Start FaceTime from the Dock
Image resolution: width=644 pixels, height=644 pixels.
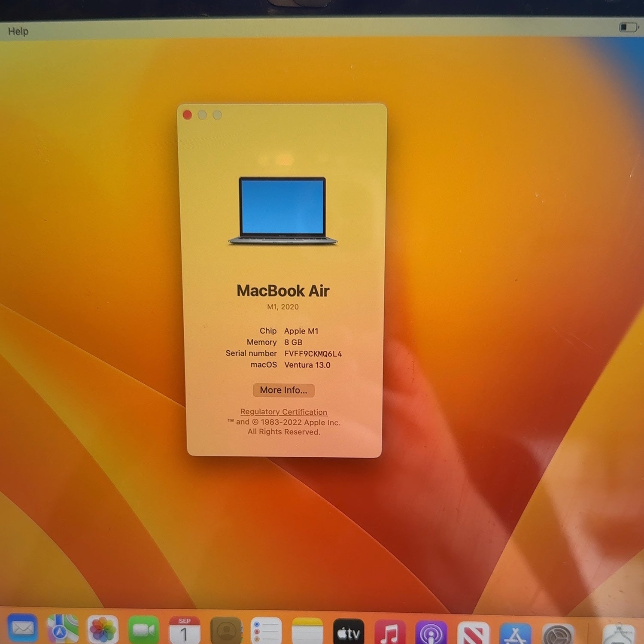[144, 630]
